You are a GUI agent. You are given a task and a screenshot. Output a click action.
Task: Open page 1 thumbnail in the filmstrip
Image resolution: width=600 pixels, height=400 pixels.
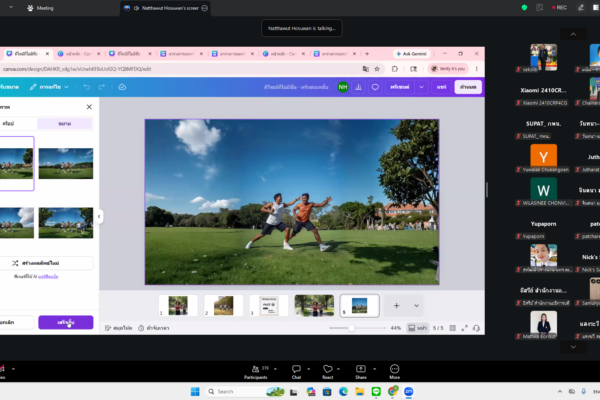click(x=178, y=305)
